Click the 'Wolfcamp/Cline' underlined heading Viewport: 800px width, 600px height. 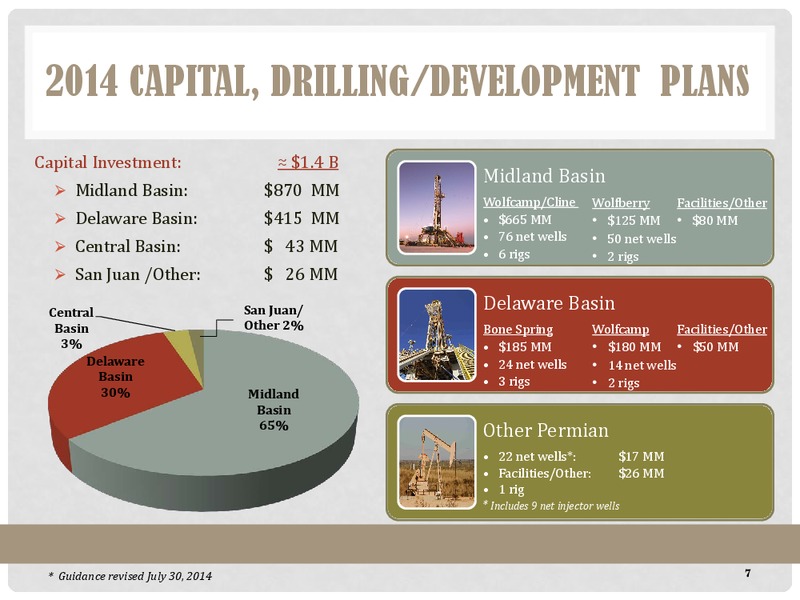[x=530, y=203]
